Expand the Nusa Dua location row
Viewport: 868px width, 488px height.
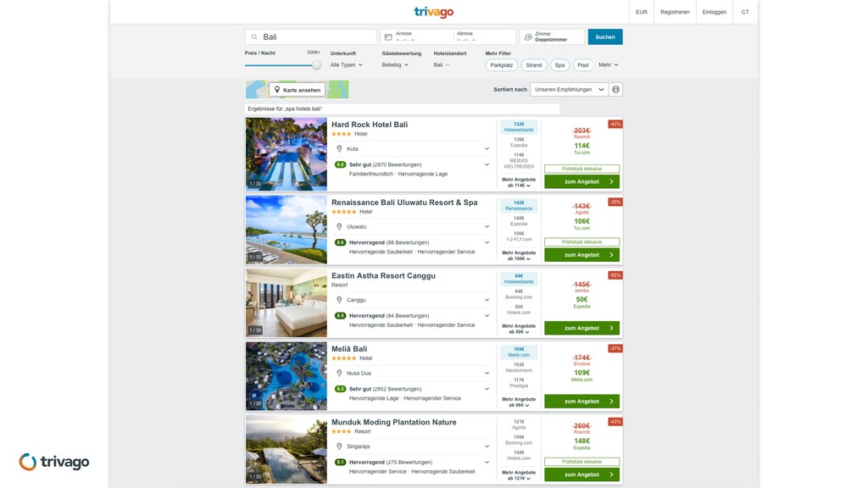(413, 373)
